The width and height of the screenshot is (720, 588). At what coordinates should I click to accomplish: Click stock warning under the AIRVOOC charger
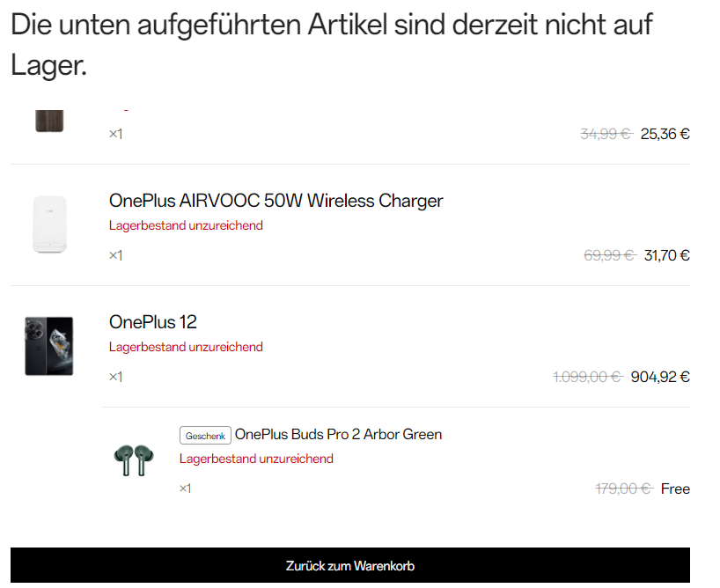186,225
